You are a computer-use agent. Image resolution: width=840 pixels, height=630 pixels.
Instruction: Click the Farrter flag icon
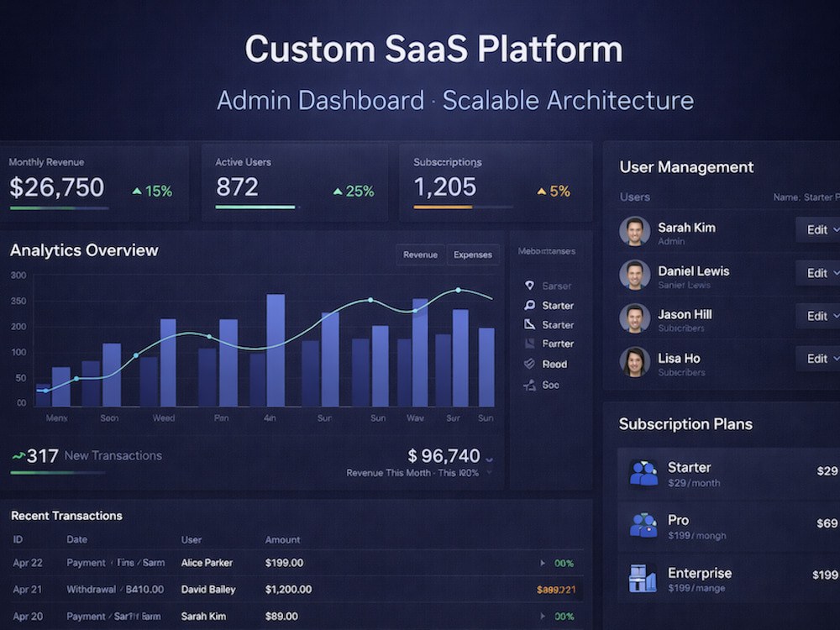coord(529,344)
